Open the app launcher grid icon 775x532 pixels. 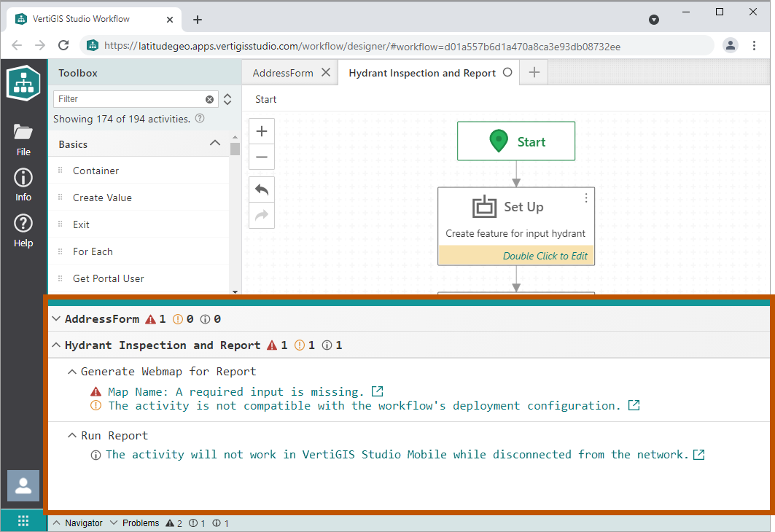click(x=23, y=521)
